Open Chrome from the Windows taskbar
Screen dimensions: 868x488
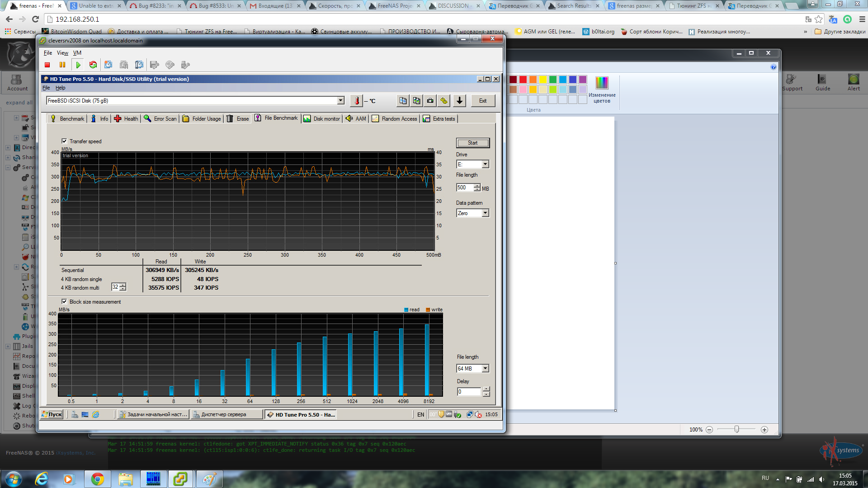pos(97,479)
